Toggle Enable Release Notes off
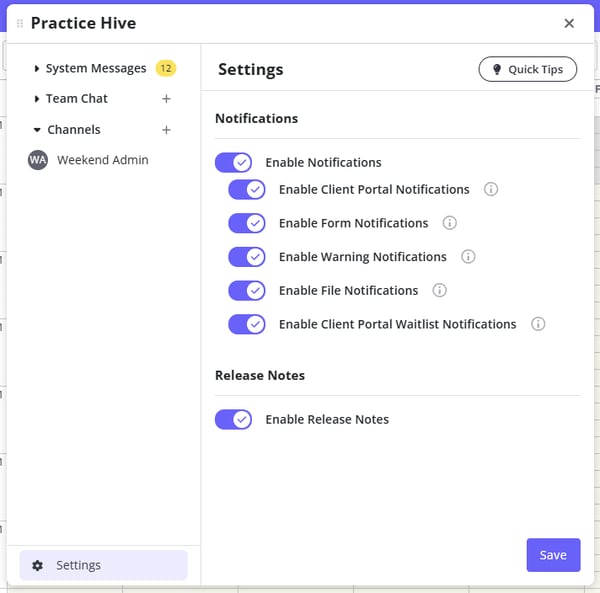The height and width of the screenshot is (593, 600). click(233, 419)
